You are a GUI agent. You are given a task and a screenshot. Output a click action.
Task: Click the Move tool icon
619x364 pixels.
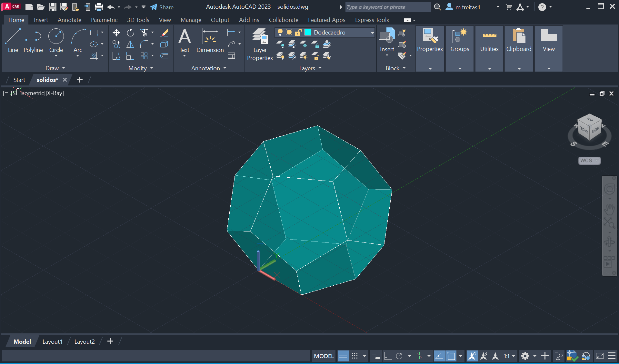(116, 33)
